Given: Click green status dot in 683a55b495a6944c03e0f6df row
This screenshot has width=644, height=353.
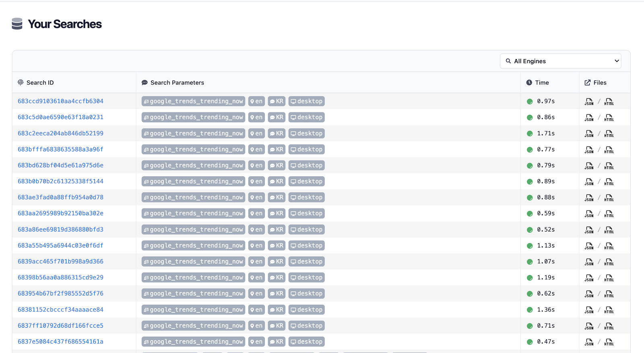Looking at the screenshot, I should tap(530, 246).
